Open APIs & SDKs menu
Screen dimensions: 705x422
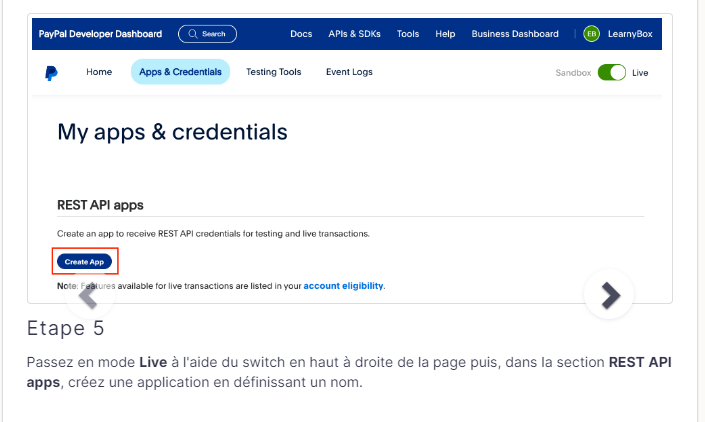354,34
